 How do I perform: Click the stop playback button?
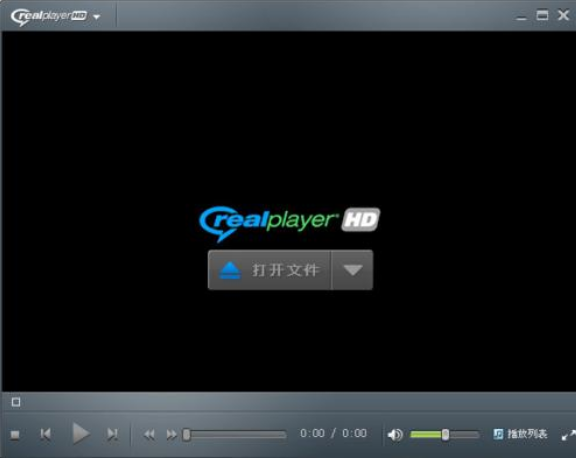[x=15, y=435]
